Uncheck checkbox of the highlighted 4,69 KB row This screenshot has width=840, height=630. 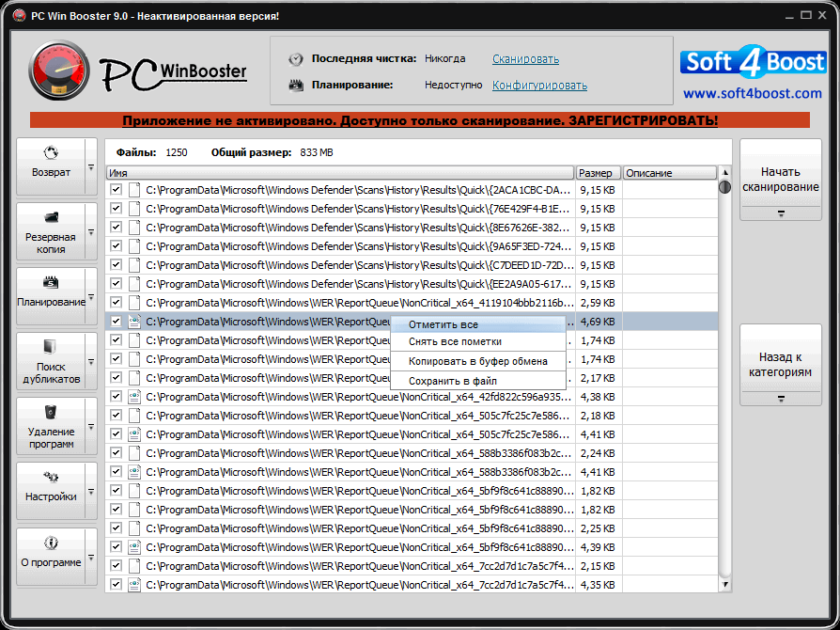pos(116,322)
